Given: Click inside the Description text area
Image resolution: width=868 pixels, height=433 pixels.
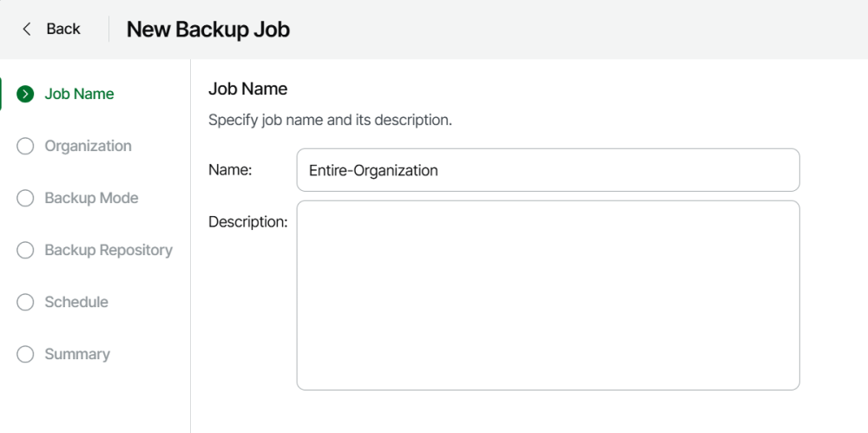Looking at the screenshot, I should (x=547, y=295).
